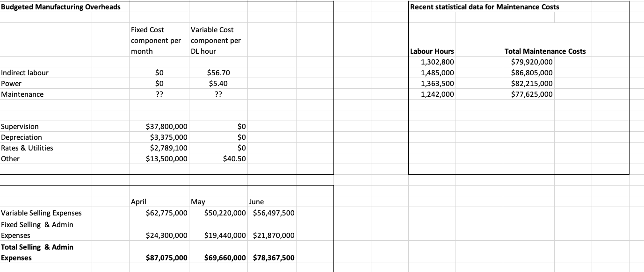Select the Recent statistical data header cell
The width and height of the screenshot is (644, 272).
coord(484,7)
